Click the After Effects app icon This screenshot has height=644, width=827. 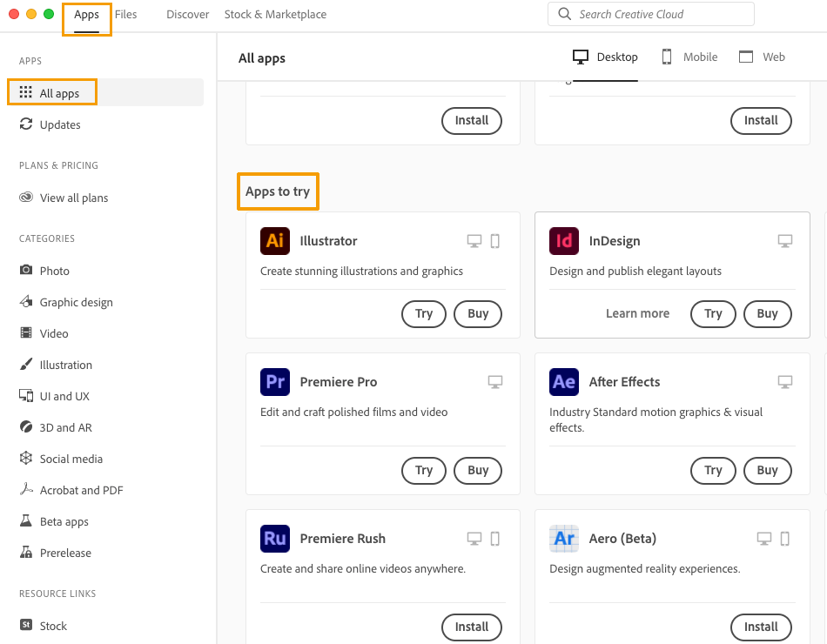tap(564, 382)
